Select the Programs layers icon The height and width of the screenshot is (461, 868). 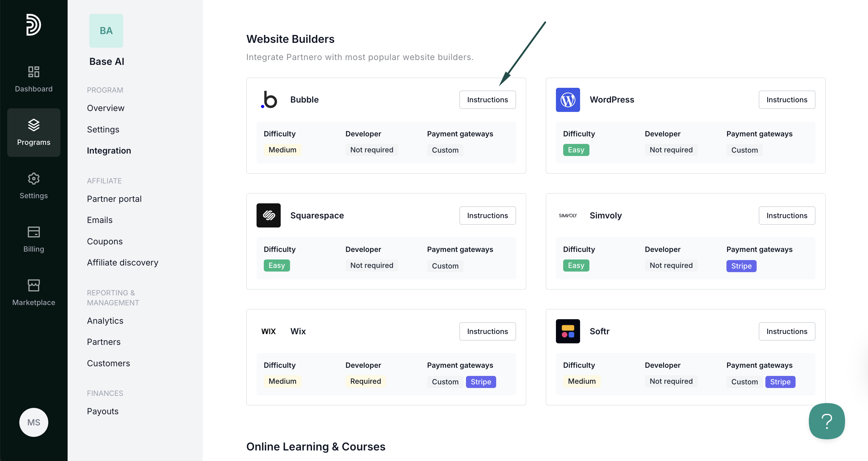tap(34, 125)
